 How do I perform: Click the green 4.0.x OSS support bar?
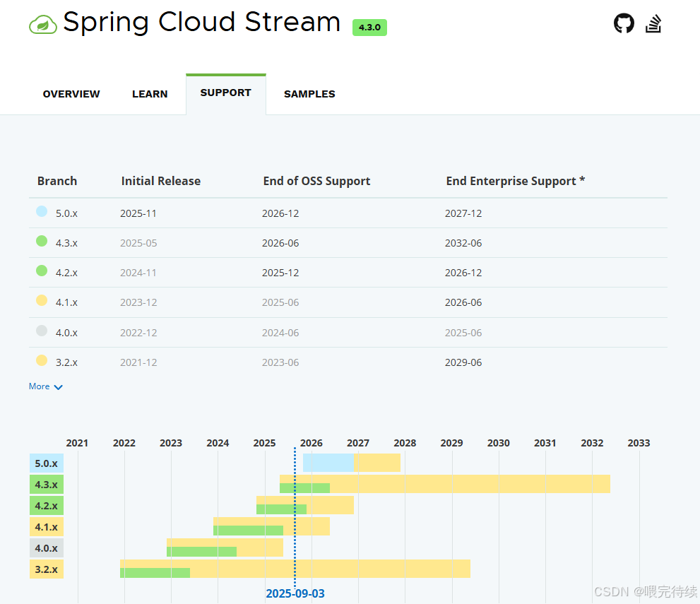click(x=202, y=552)
